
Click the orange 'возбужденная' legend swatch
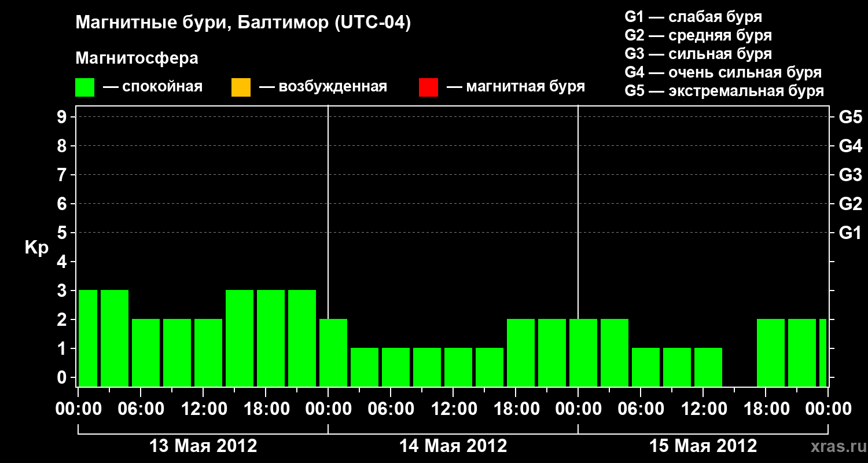pos(241,87)
